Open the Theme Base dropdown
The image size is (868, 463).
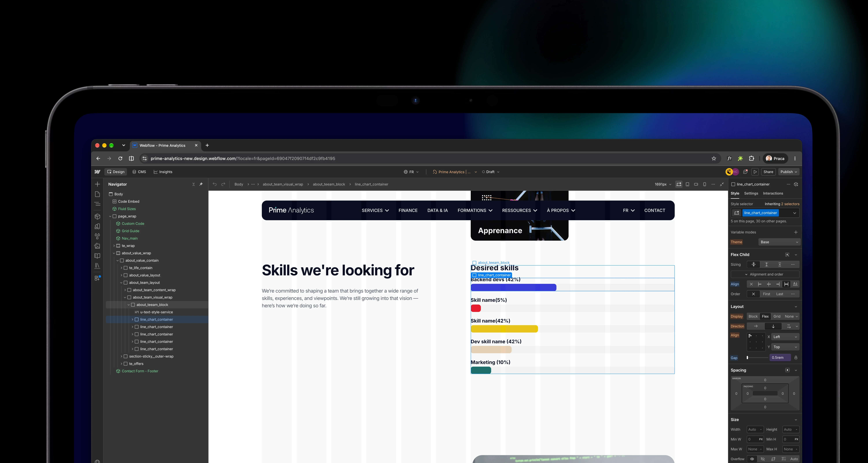coord(779,242)
